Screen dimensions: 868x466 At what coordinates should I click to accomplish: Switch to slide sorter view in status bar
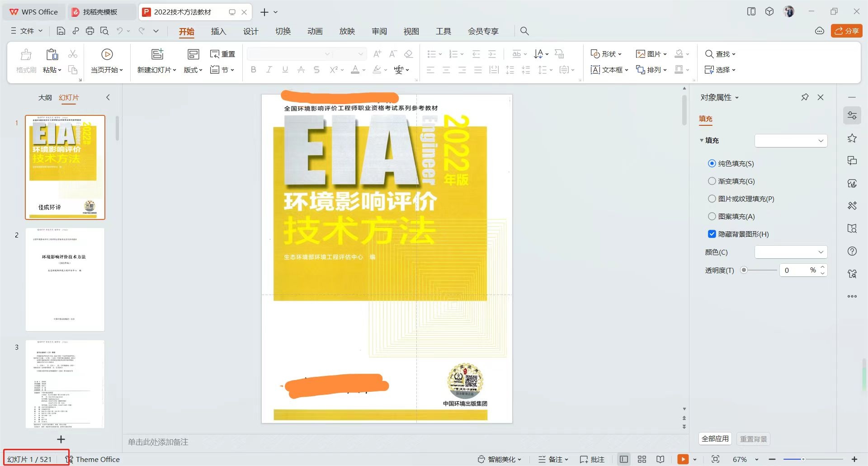click(642, 459)
